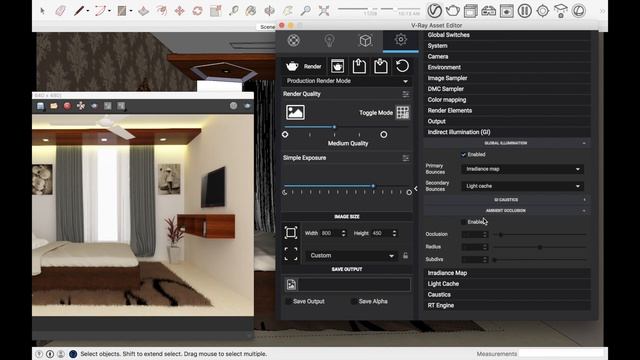Switch to the Lights bulb tab
The width and height of the screenshot is (640, 360).
329,40
